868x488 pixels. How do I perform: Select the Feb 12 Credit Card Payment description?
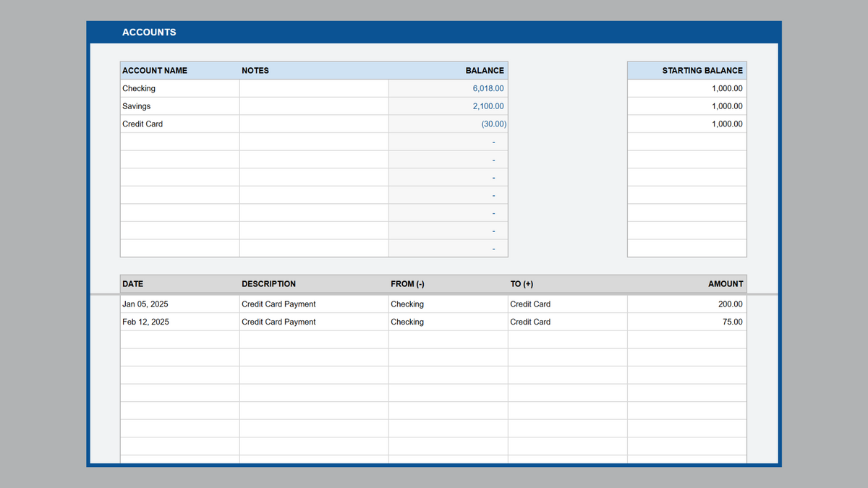[314, 322]
